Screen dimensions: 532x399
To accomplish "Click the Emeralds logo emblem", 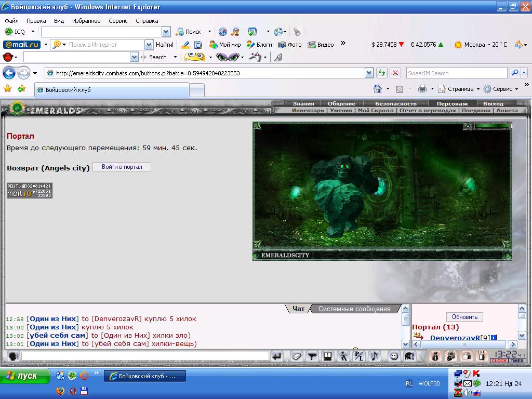I will point(17,108).
